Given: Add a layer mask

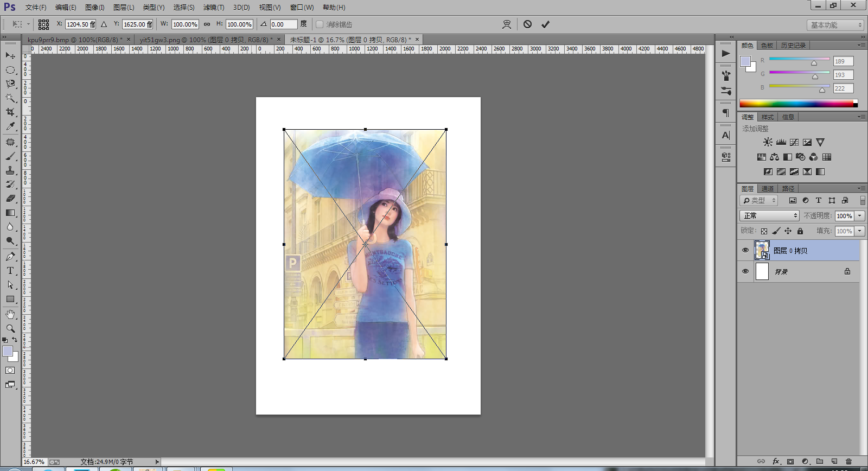Looking at the screenshot, I should pyautogui.click(x=790, y=461).
